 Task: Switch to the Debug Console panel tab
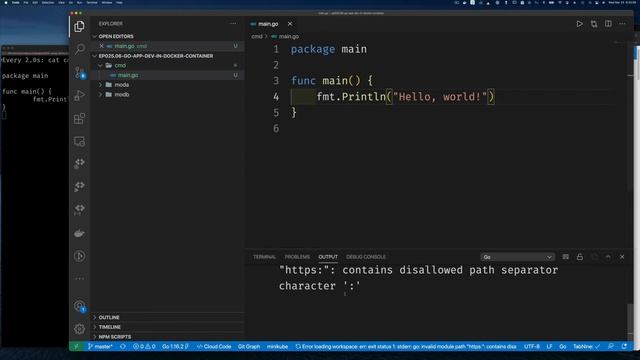point(366,257)
